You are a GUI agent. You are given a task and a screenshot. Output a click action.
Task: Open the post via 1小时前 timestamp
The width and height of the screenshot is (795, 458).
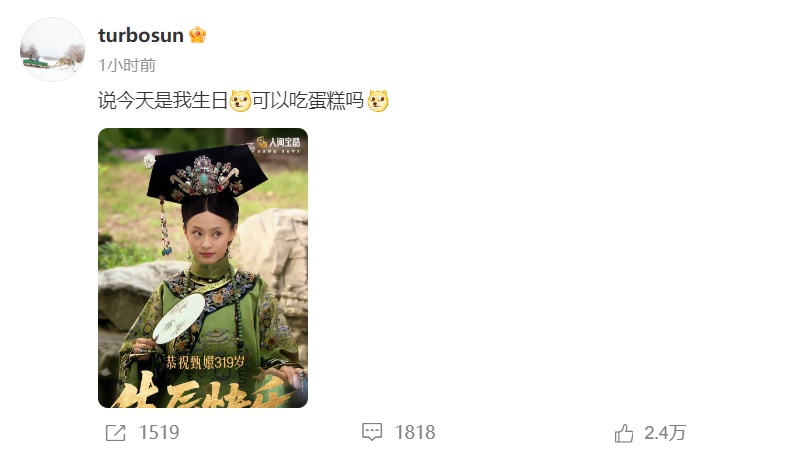(127, 65)
